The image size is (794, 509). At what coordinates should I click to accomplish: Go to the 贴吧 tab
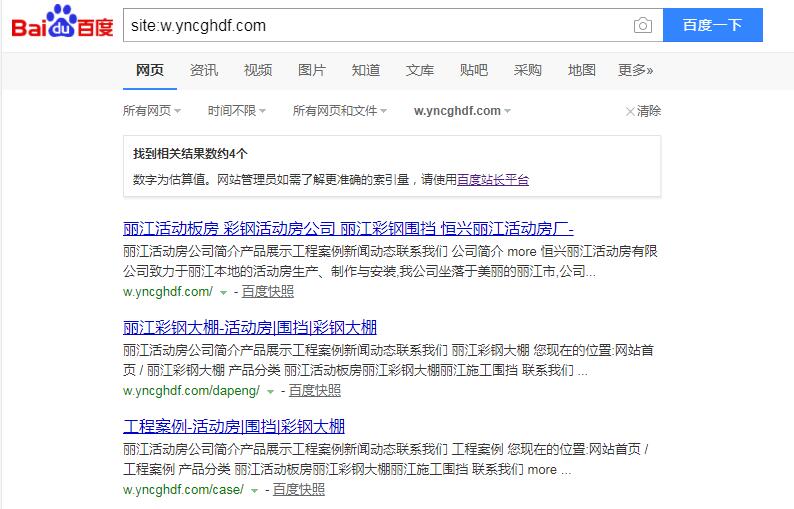pos(473,70)
